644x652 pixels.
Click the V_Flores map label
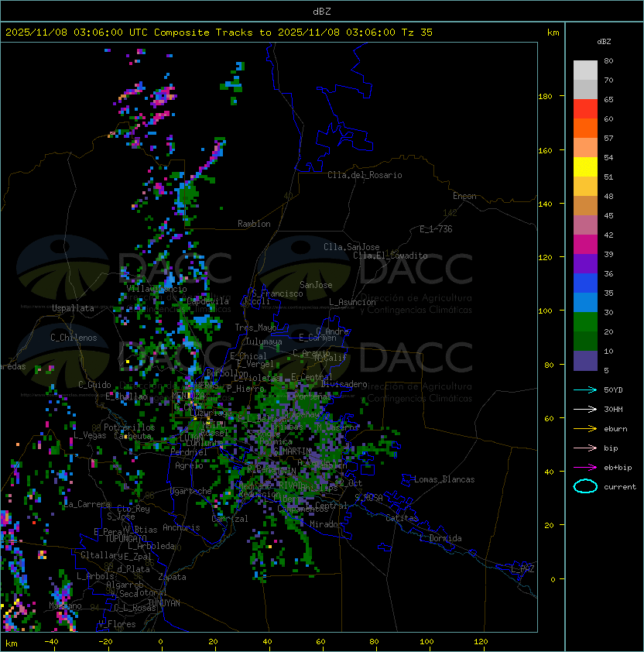click(x=117, y=624)
